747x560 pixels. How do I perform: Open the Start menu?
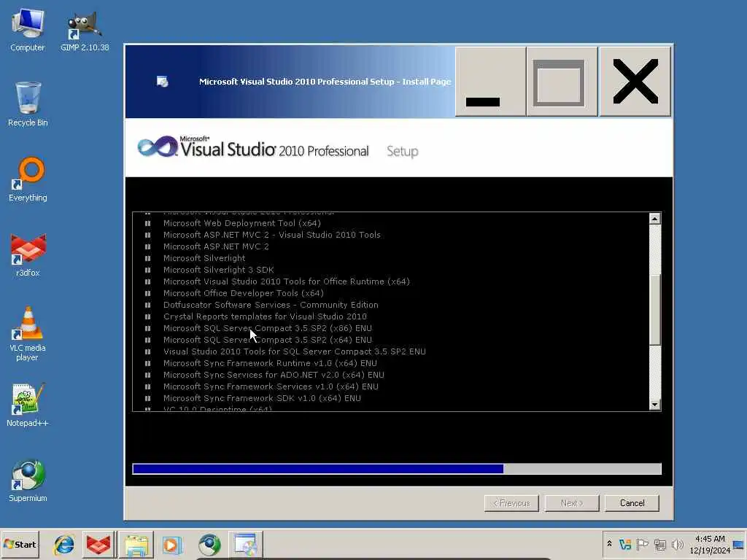point(20,544)
